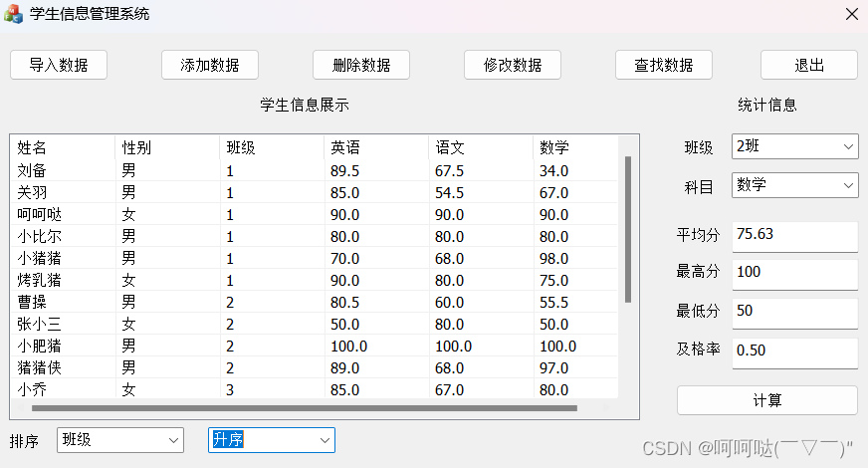The width and height of the screenshot is (868, 468).
Task: Select the 曹操 row name cell
Action: [32, 302]
